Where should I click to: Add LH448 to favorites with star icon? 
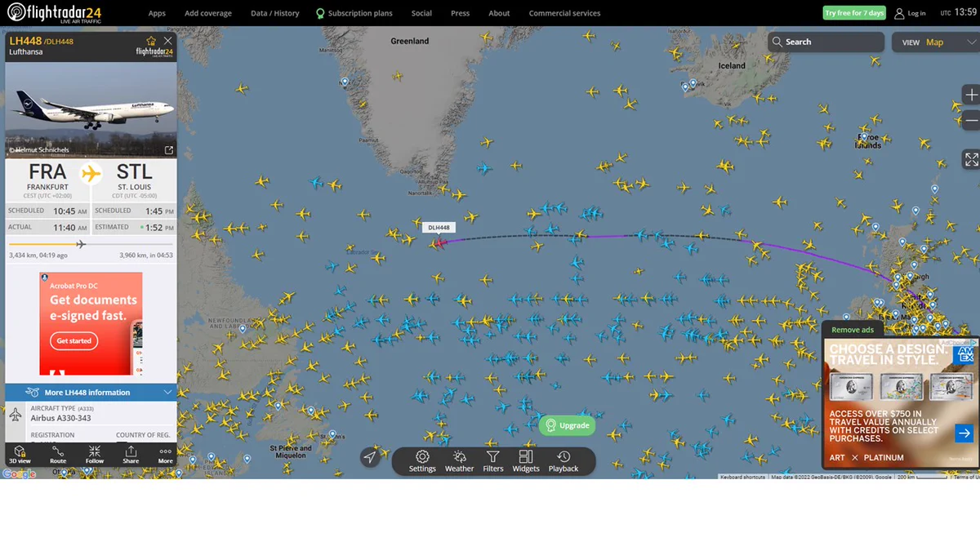tap(151, 41)
